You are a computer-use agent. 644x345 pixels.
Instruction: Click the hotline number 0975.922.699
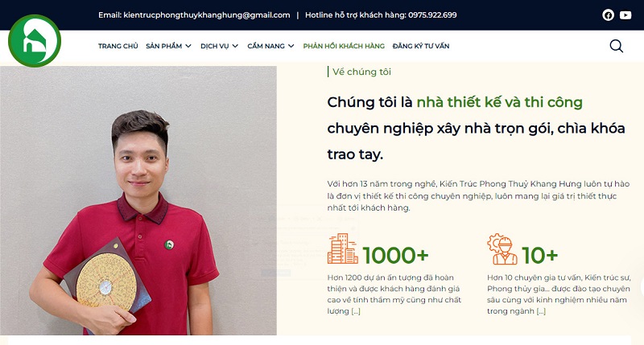[432, 15]
